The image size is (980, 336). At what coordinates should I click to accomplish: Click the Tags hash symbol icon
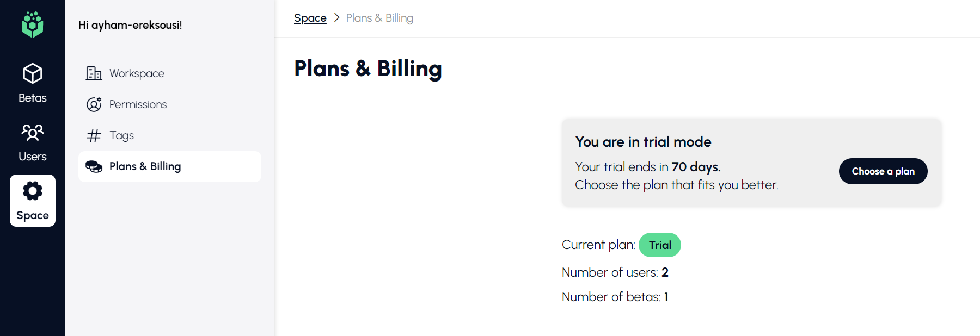(94, 135)
